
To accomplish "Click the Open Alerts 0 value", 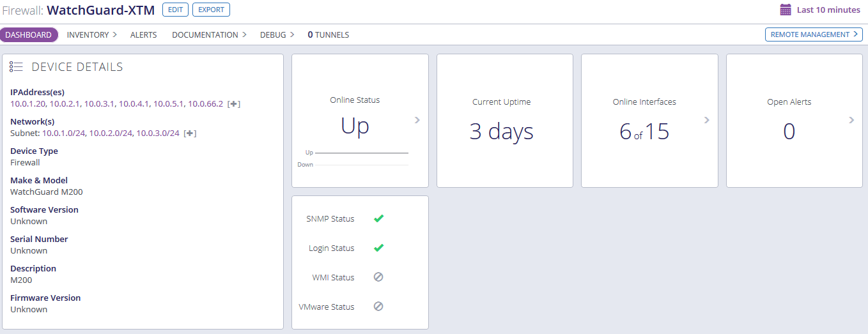I will 789,131.
